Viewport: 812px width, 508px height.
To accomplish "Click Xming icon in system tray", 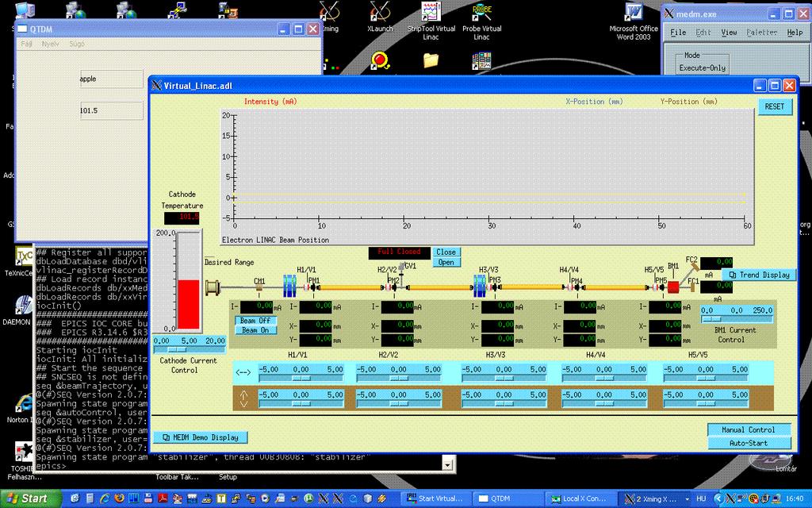I will click(x=730, y=498).
